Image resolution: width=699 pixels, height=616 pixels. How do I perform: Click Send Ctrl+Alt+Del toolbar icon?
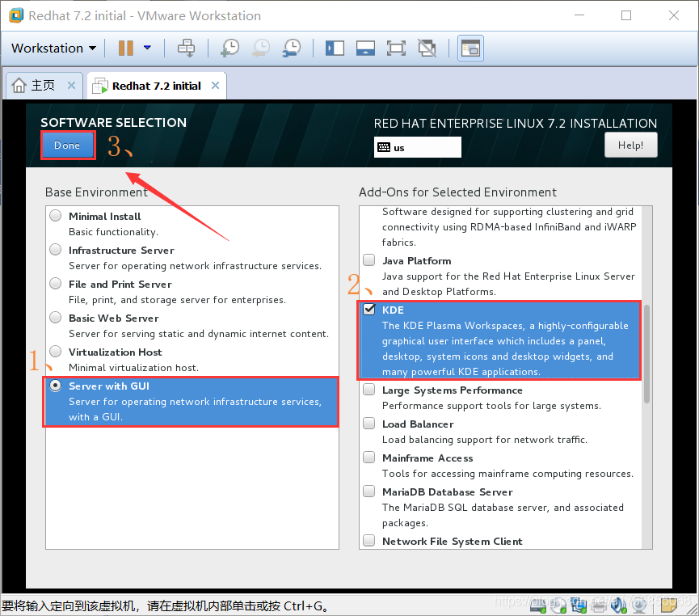click(x=186, y=48)
